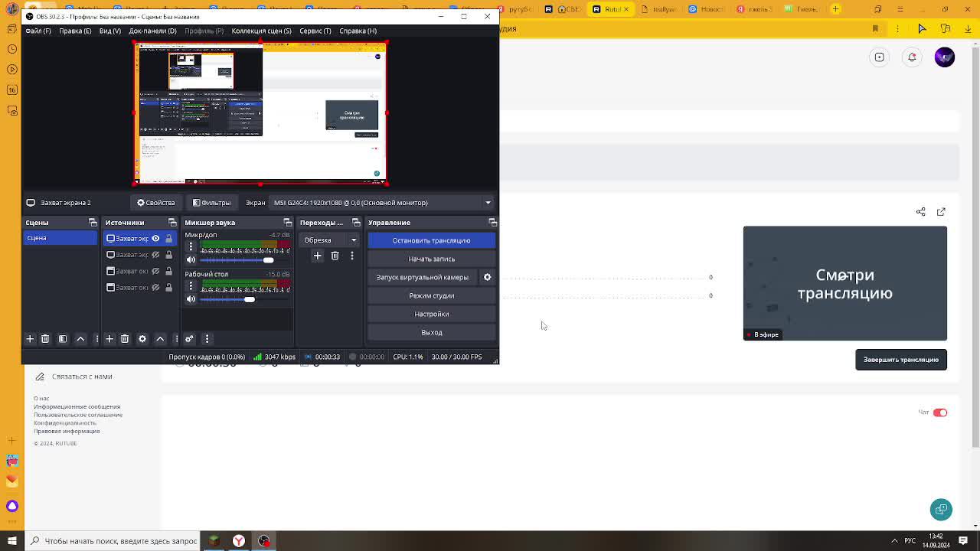Open scene filters icon in Сцены panel toolbar
The width and height of the screenshot is (980, 551).
click(63, 339)
